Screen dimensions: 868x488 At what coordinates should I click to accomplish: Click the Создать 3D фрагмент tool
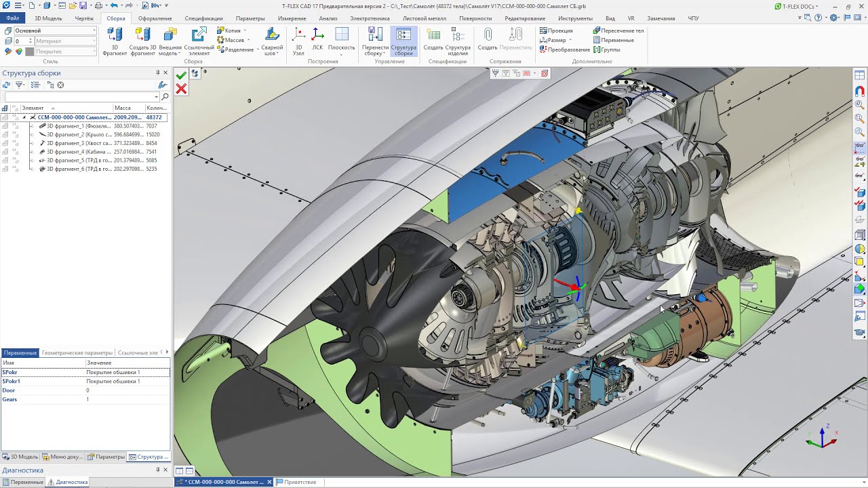click(142, 41)
